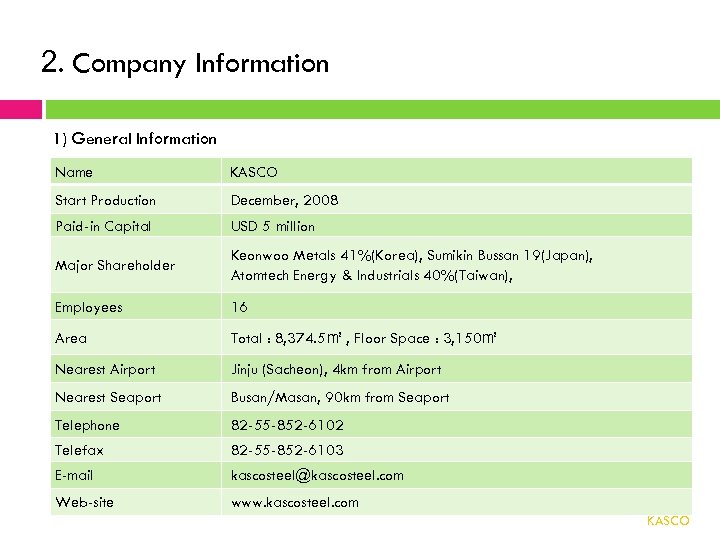Select the KASCO name value cell
This screenshot has width=720, height=540.
[x=254, y=172]
